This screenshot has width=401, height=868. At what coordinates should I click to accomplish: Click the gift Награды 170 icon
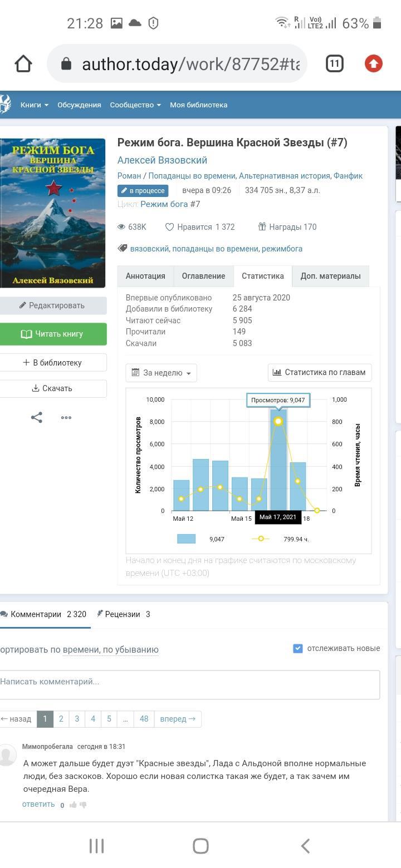(262, 227)
